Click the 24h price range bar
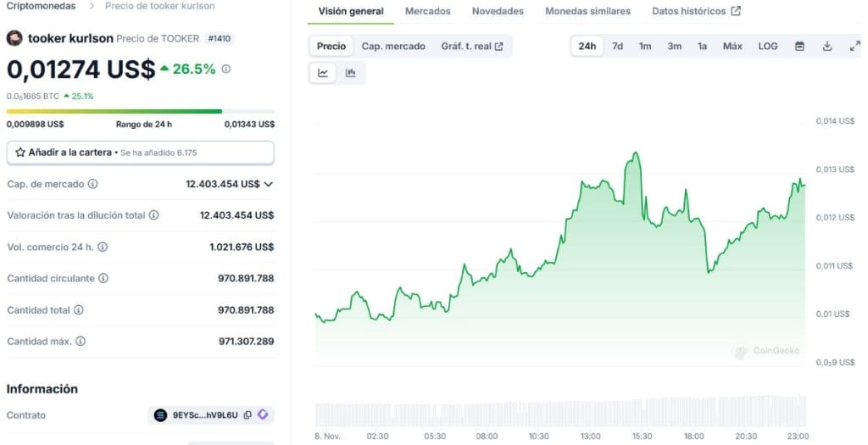 [x=140, y=111]
